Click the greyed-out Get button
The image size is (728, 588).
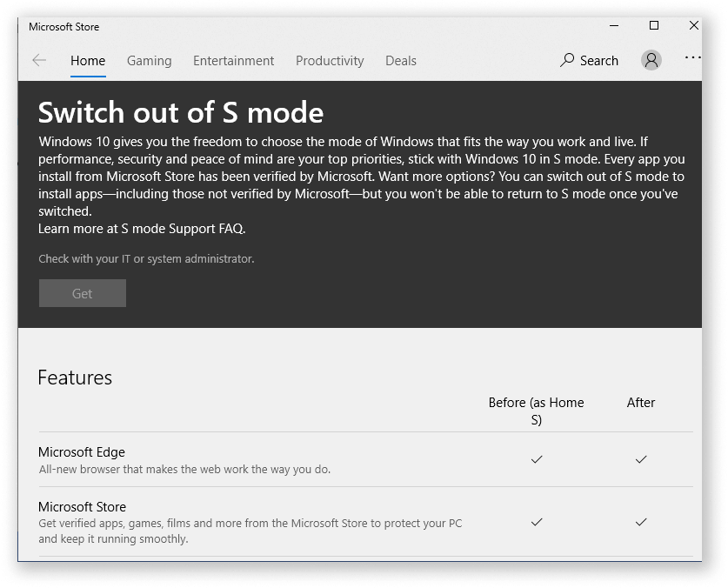[82, 293]
